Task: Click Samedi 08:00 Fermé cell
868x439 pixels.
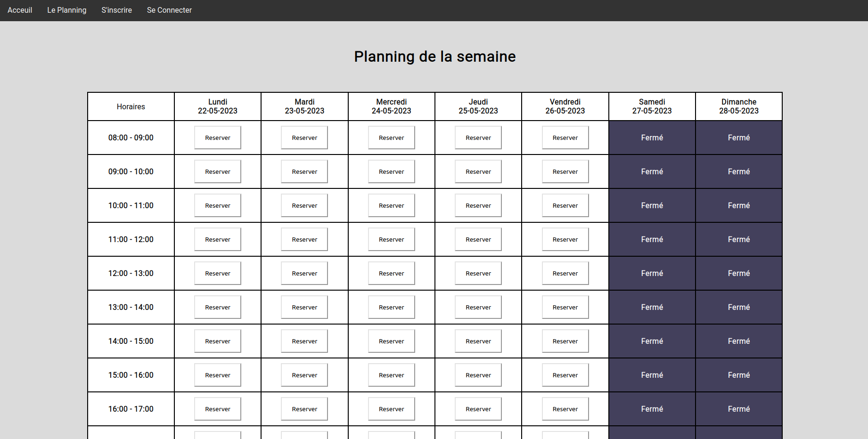Action: 652,138
